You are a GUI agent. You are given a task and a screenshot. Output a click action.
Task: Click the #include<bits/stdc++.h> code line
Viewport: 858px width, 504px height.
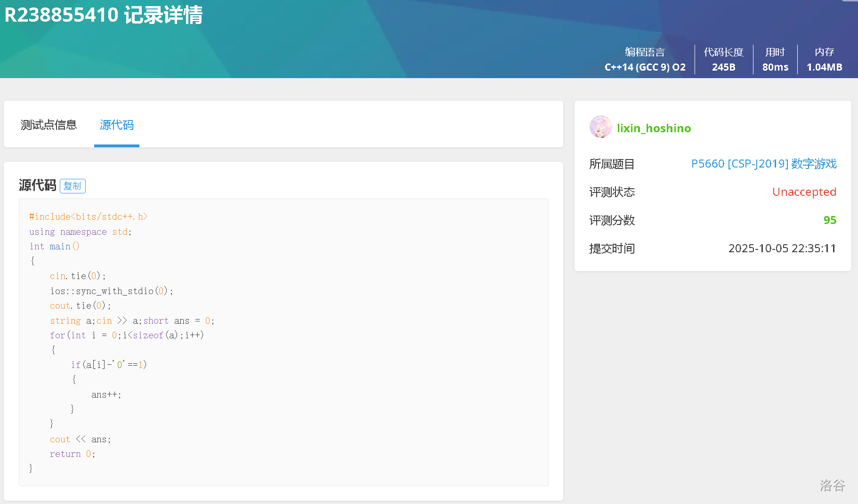(89, 216)
